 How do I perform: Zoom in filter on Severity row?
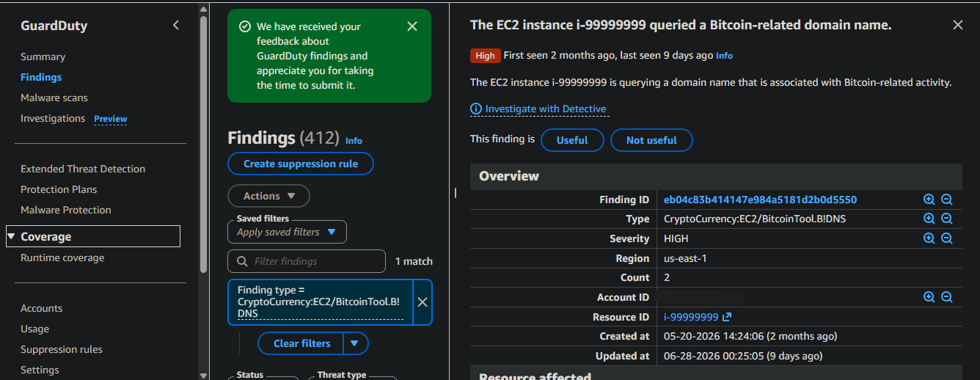(929, 238)
